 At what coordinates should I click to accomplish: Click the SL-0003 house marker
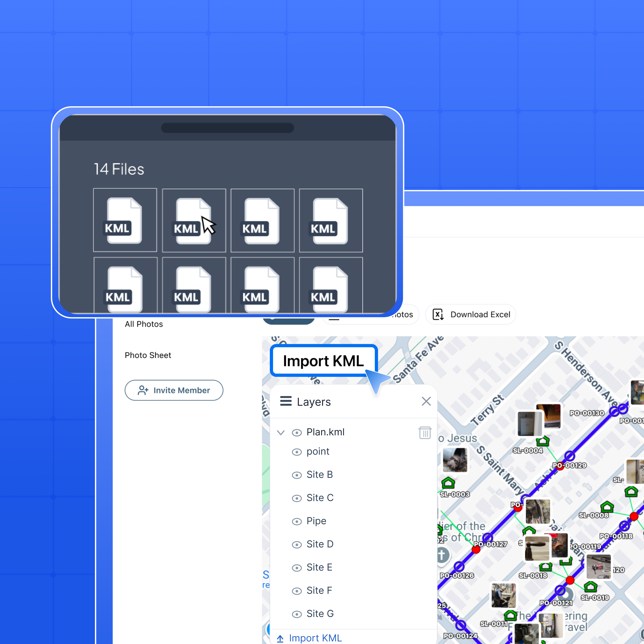click(x=448, y=483)
